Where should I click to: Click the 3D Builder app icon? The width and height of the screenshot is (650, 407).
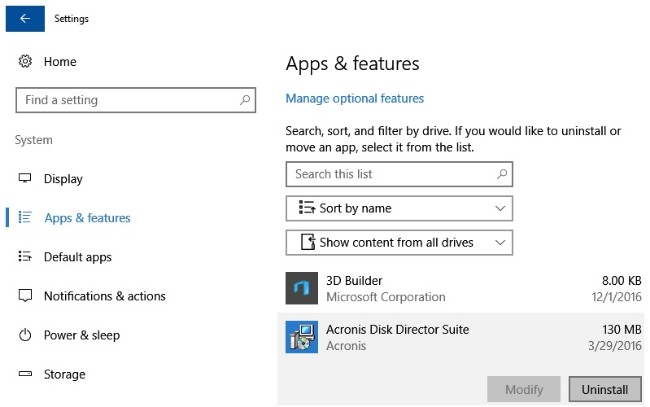(x=302, y=288)
